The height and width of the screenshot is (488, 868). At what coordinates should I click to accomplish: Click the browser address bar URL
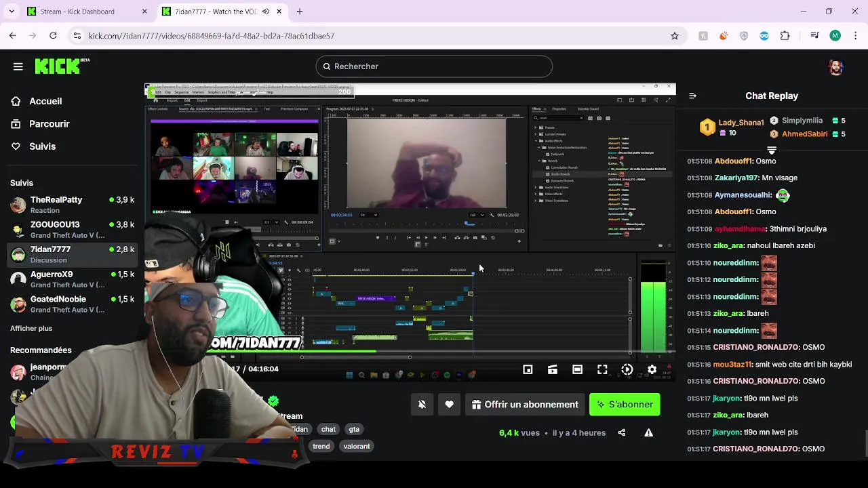point(212,36)
